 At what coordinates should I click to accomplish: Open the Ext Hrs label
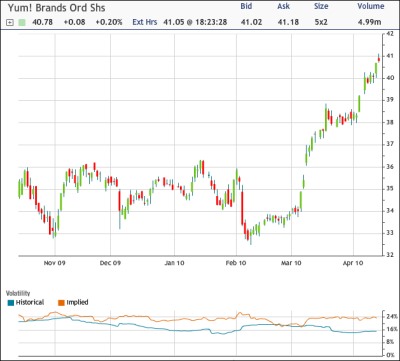145,22
